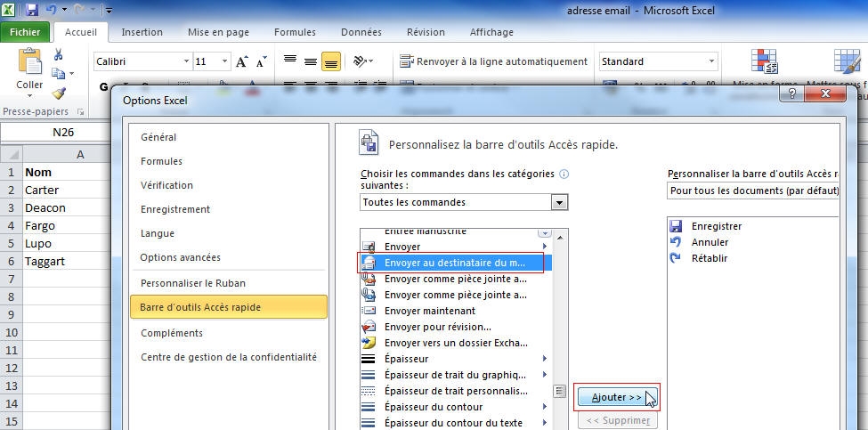
Task: Open the text Orientation icon menu
Action: click(x=363, y=61)
